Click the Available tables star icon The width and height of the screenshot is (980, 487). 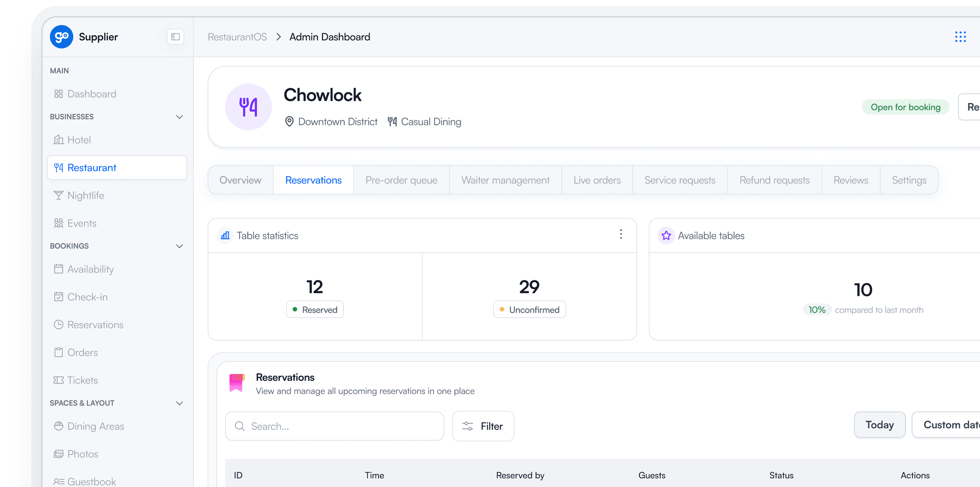(666, 235)
